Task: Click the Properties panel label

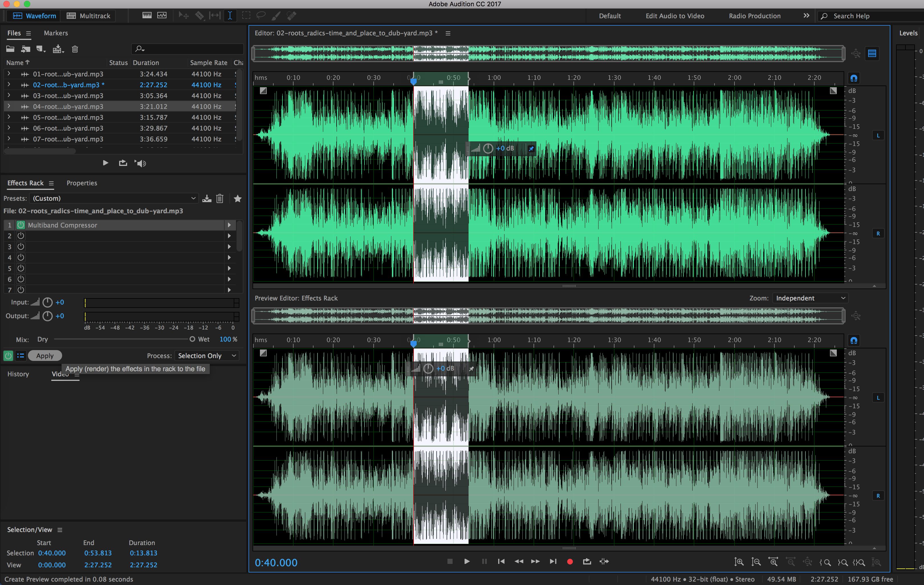Action: coord(82,183)
